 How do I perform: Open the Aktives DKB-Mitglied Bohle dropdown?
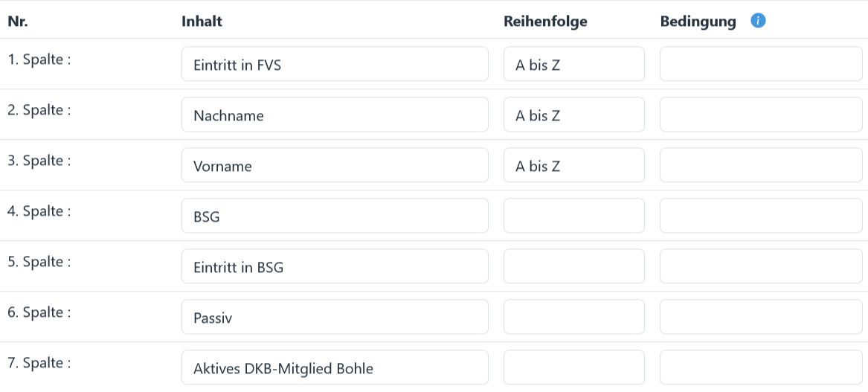[335, 368]
